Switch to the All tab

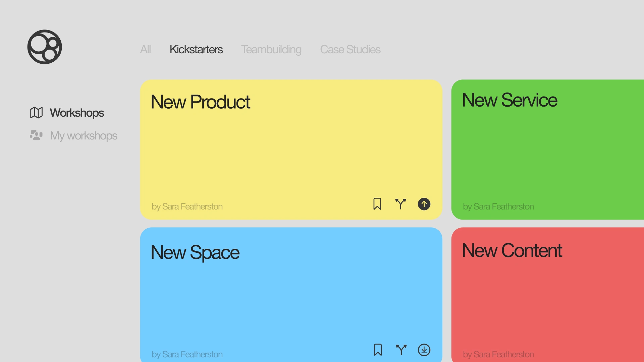[146, 49]
